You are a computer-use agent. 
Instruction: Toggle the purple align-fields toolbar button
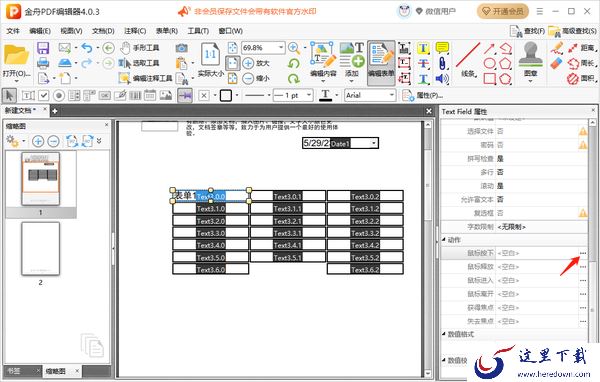click(x=185, y=95)
